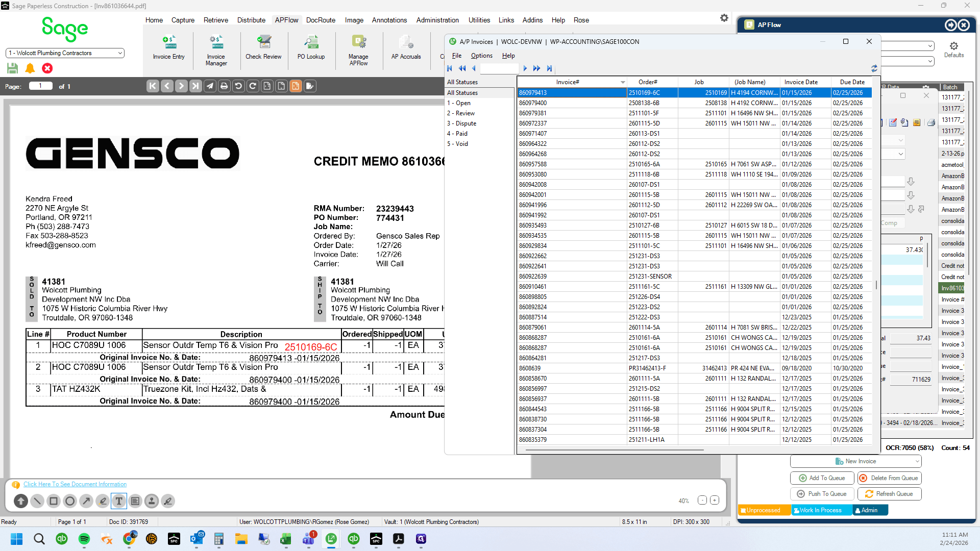Rotate page counterclockwise
This screenshot has width=980, height=551.
click(x=238, y=86)
